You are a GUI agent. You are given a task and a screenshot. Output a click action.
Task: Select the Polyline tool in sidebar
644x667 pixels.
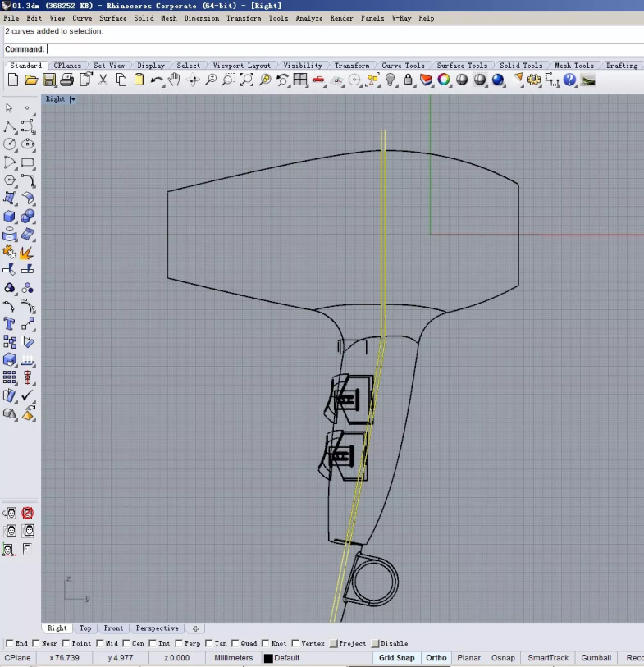point(10,126)
